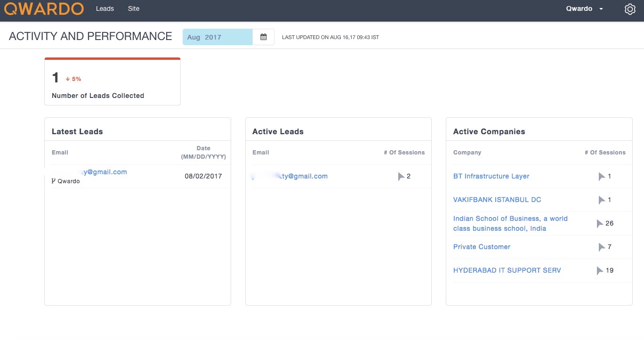This screenshot has height=340, width=644.
Task: Click the Last Updated timestamp text
Action: pos(330,37)
